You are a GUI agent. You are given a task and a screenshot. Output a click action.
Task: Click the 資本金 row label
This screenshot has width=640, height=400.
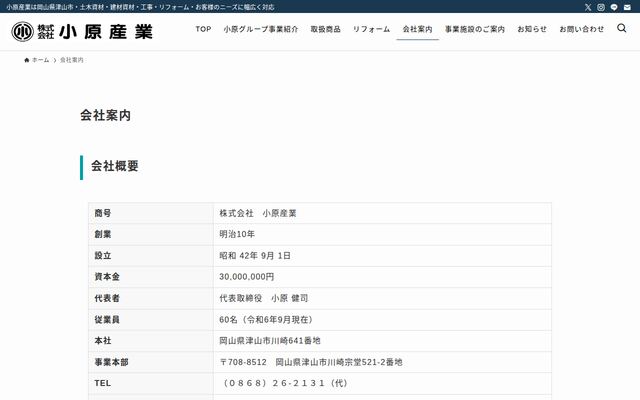tap(107, 277)
